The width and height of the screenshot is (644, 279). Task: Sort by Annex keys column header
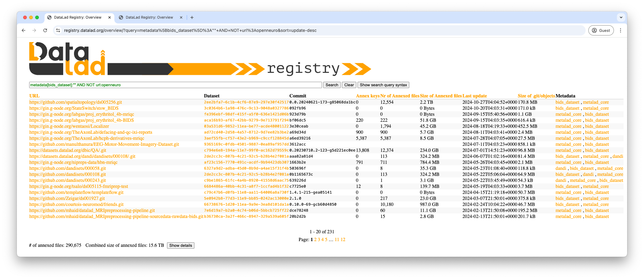(368, 96)
